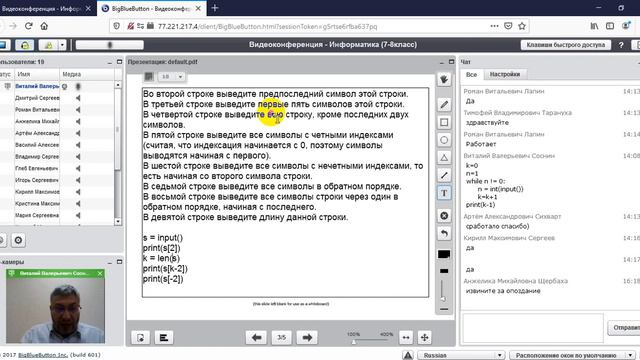The image size is (640, 360).
Task: Click the browser address bar
Action: point(318,26)
